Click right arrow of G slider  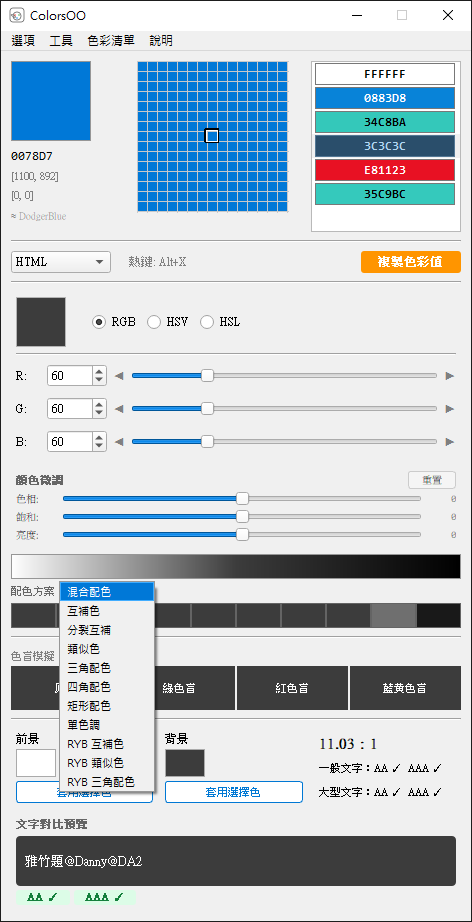[450, 409]
